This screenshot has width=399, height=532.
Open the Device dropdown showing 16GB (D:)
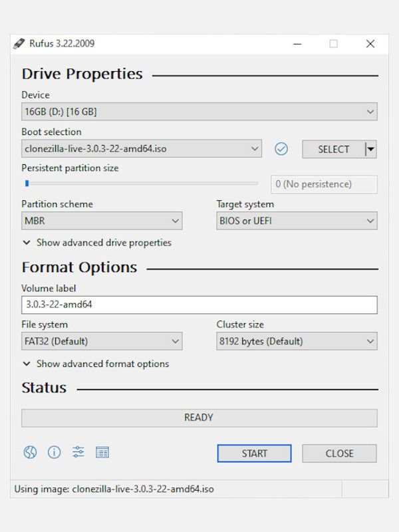pos(199,112)
